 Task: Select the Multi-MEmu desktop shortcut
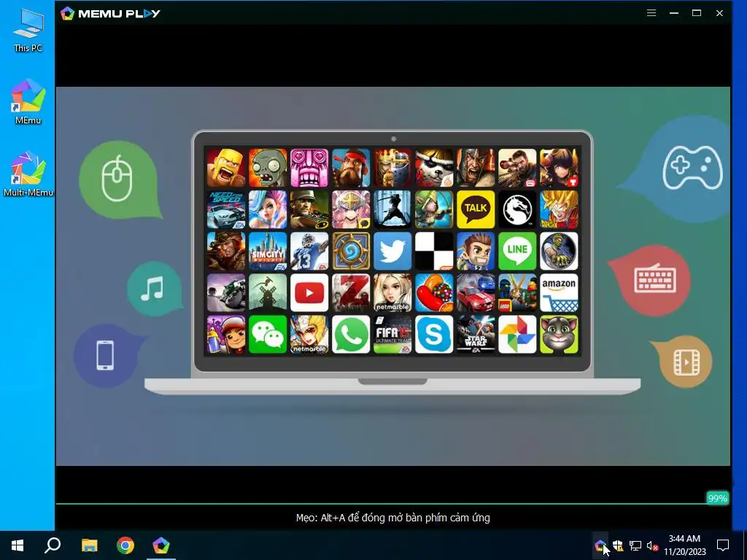pyautogui.click(x=28, y=174)
